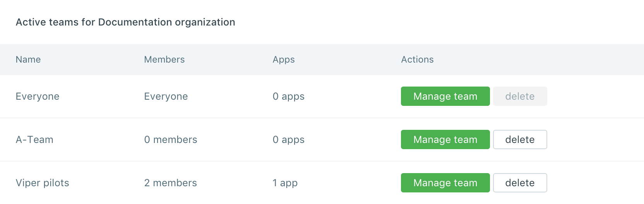Manage the Viper pilots team
This screenshot has width=644, height=204.
pos(445,183)
